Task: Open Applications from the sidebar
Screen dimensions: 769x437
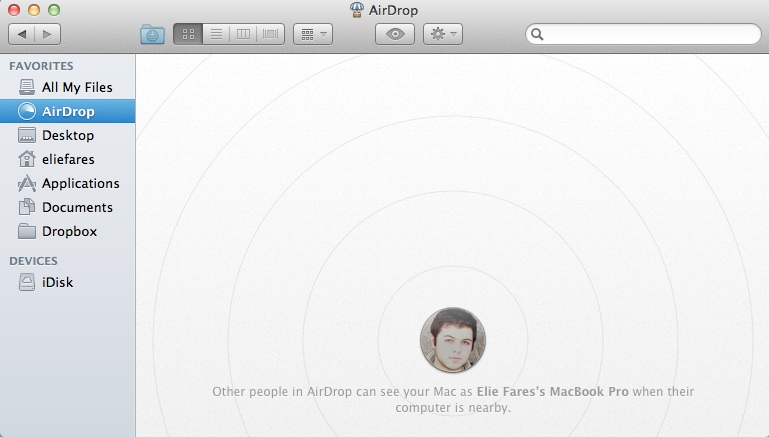Action: 80,183
